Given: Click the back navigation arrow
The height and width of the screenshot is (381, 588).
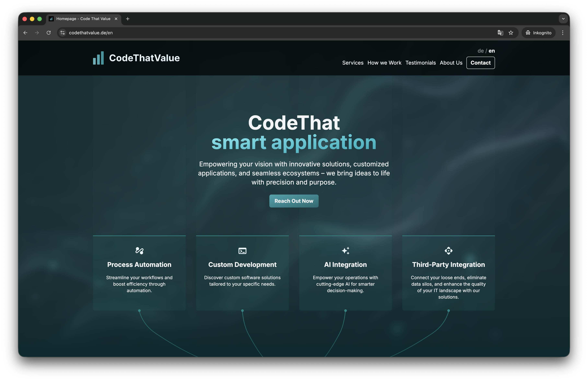Looking at the screenshot, I should click(x=25, y=33).
